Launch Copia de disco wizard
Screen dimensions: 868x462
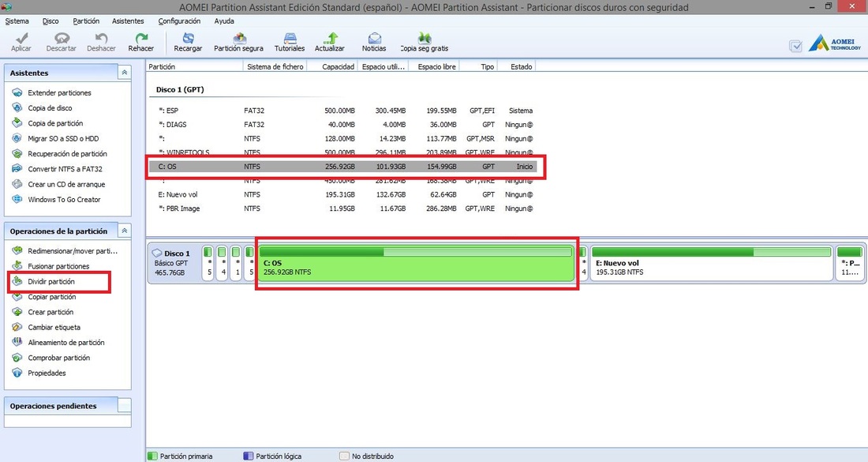[50, 108]
